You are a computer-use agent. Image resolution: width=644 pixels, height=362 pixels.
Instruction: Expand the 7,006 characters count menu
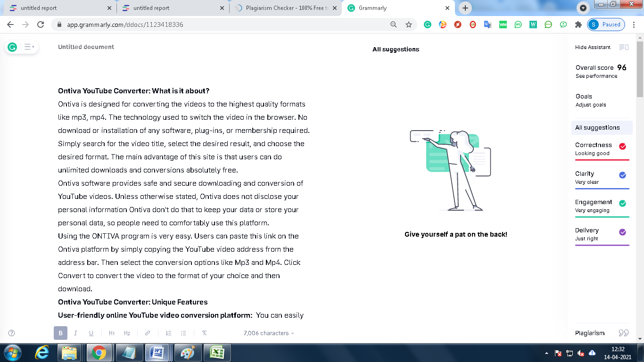[x=269, y=333]
